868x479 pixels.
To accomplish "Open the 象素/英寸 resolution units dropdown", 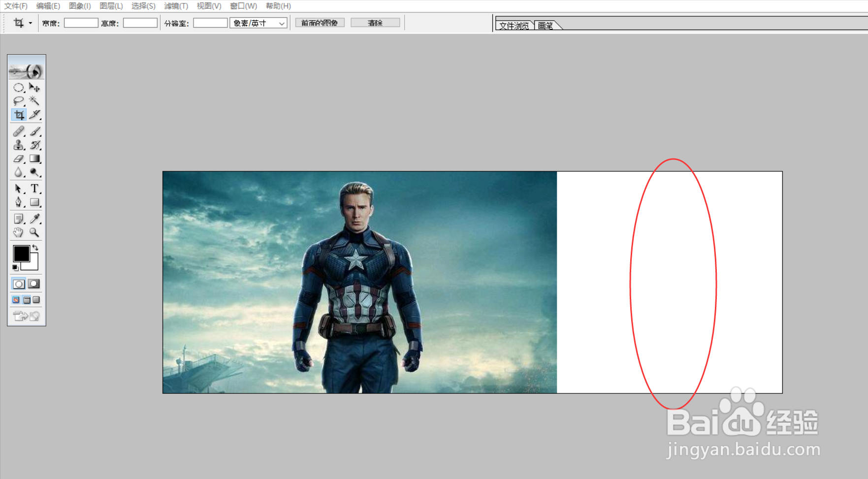I will (x=258, y=23).
